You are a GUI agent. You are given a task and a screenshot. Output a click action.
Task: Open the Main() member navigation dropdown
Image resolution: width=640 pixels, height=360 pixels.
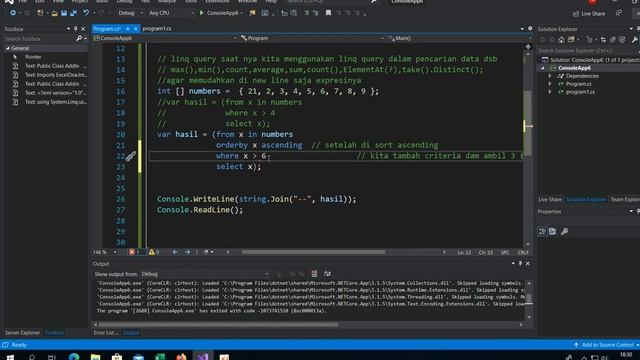point(459,38)
